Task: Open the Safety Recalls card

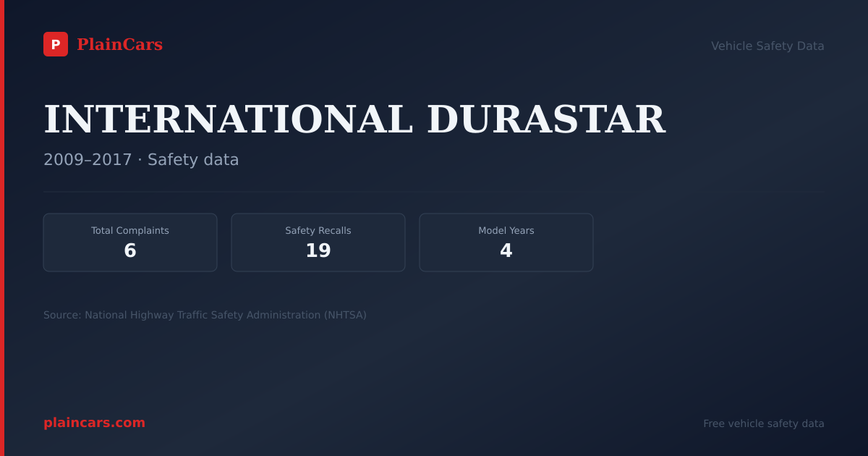Action: click(318, 242)
